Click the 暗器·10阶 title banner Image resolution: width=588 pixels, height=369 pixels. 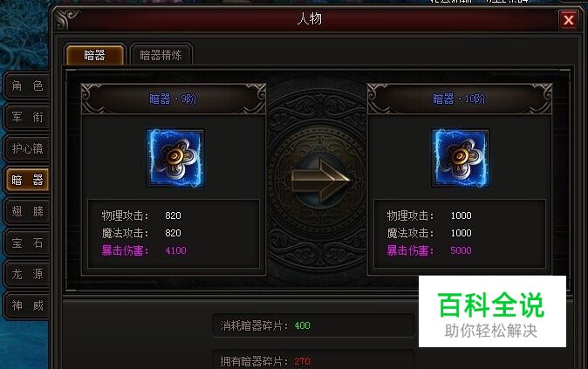pos(460,99)
